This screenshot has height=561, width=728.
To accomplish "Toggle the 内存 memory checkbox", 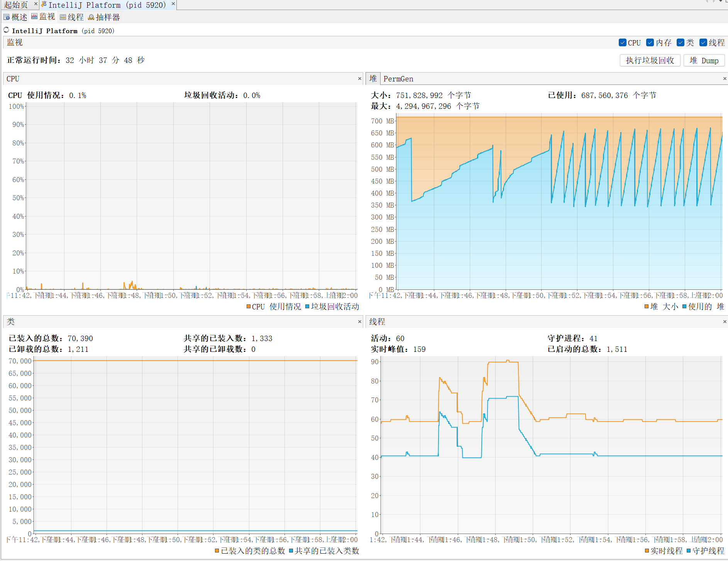I will coord(650,42).
